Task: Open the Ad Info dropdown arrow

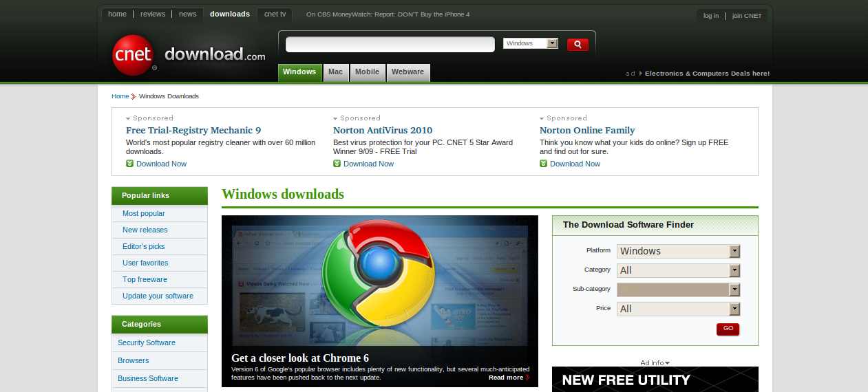Action: [667, 363]
